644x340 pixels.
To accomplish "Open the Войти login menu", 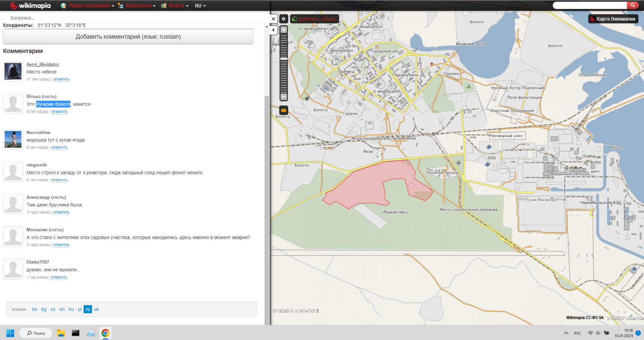I will point(176,6).
